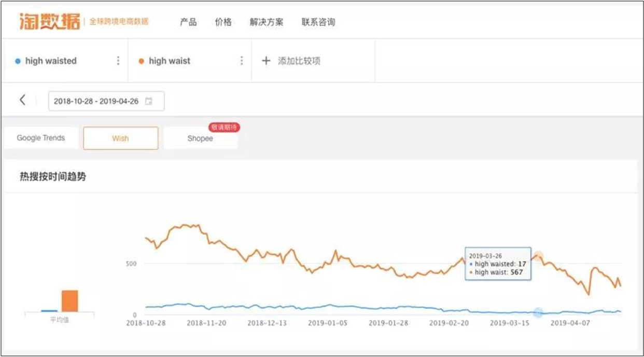Go to 解决方案 page
The image size is (644, 357).
pyautogui.click(x=267, y=22)
